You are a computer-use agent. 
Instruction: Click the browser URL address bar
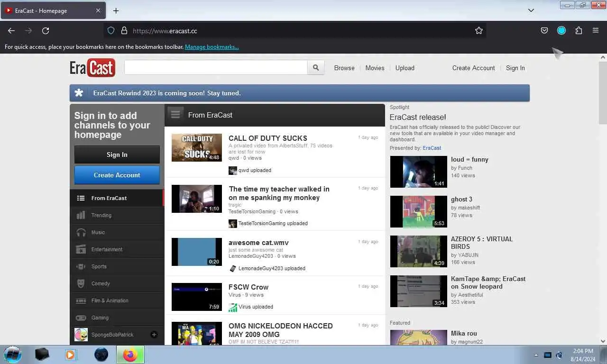click(x=294, y=30)
